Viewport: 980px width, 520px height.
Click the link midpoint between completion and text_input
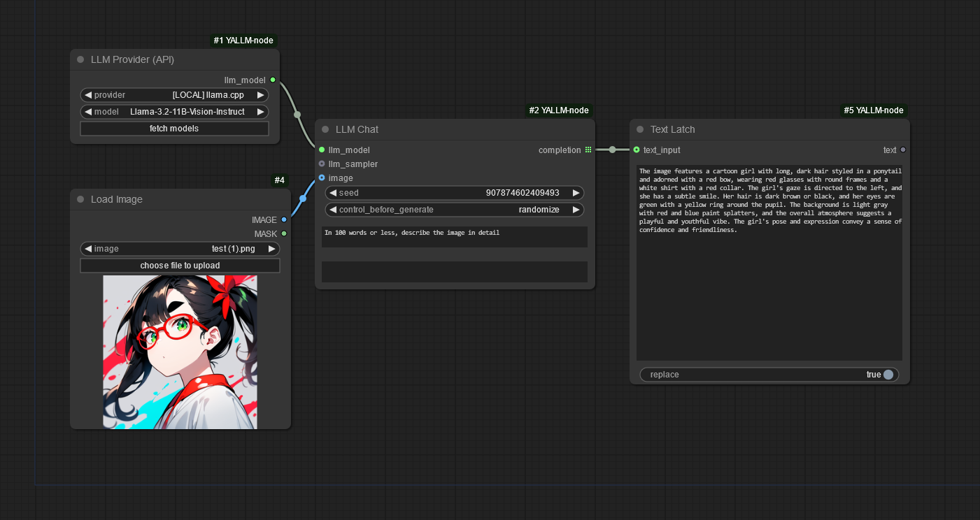click(x=612, y=150)
